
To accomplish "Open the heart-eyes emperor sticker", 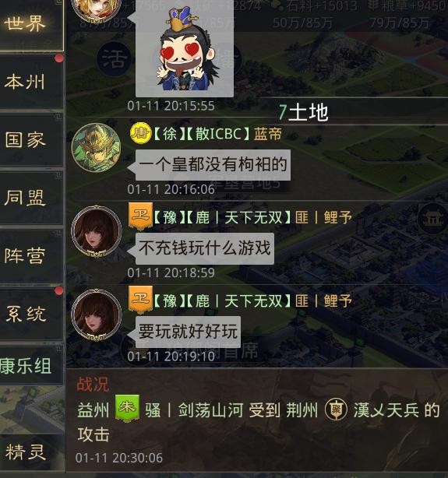I will [185, 49].
